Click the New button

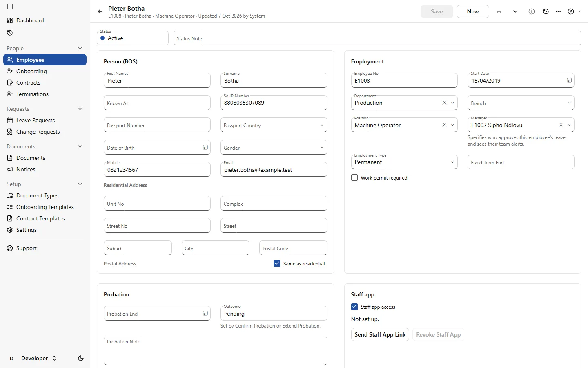click(473, 11)
